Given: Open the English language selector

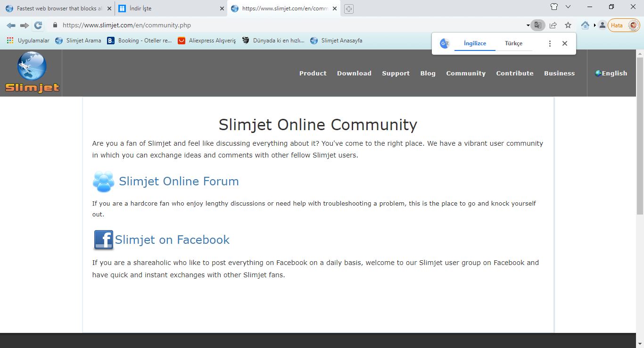Looking at the screenshot, I should click(611, 73).
